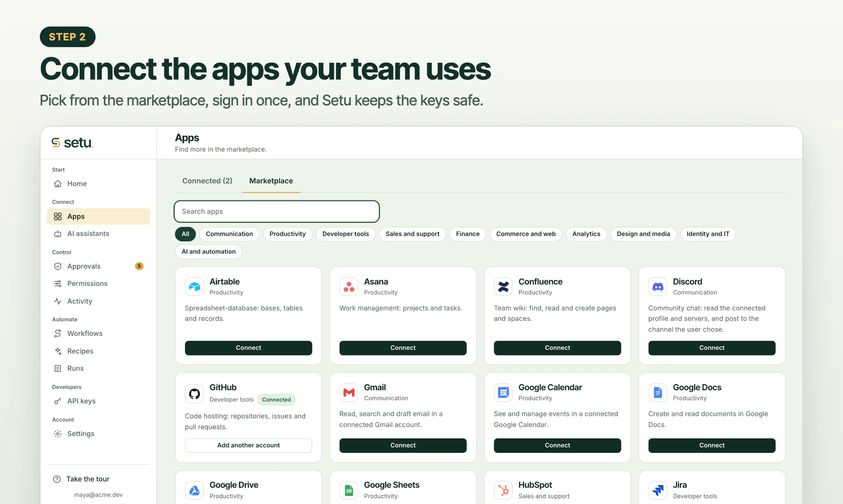843x504 pixels.
Task: Open AI assistants page
Action: (98, 234)
